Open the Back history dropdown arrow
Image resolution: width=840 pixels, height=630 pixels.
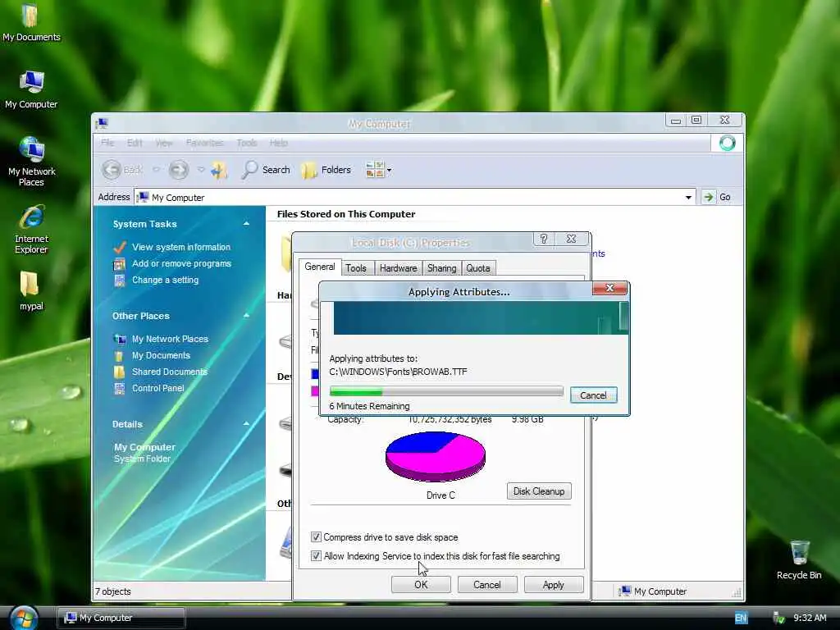[156, 170]
